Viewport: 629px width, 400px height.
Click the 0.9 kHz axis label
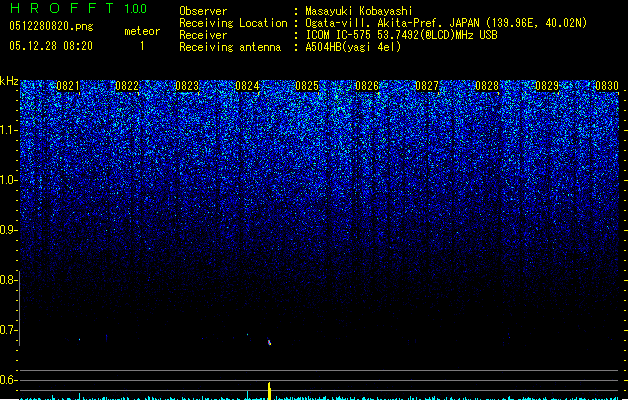tap(8, 230)
